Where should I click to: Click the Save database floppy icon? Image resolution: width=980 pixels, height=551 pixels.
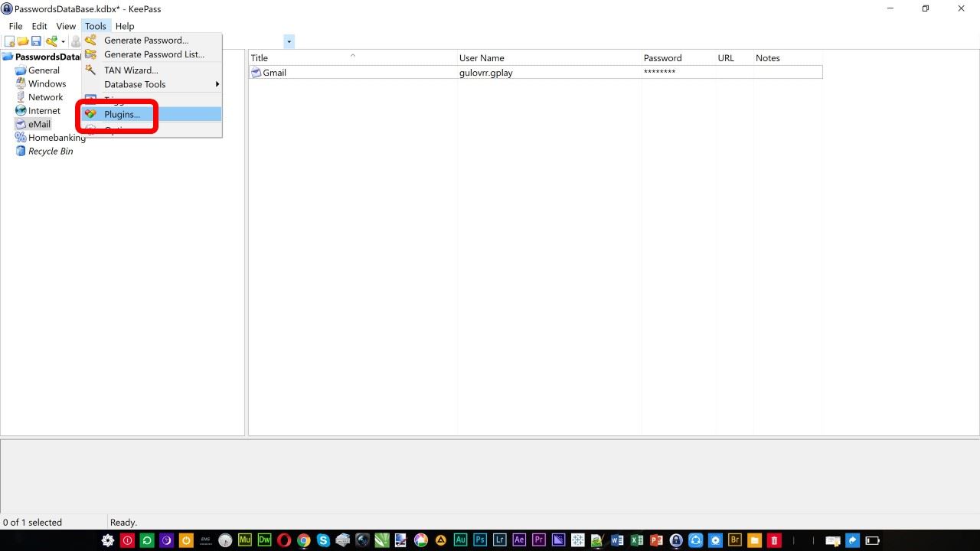click(36, 41)
